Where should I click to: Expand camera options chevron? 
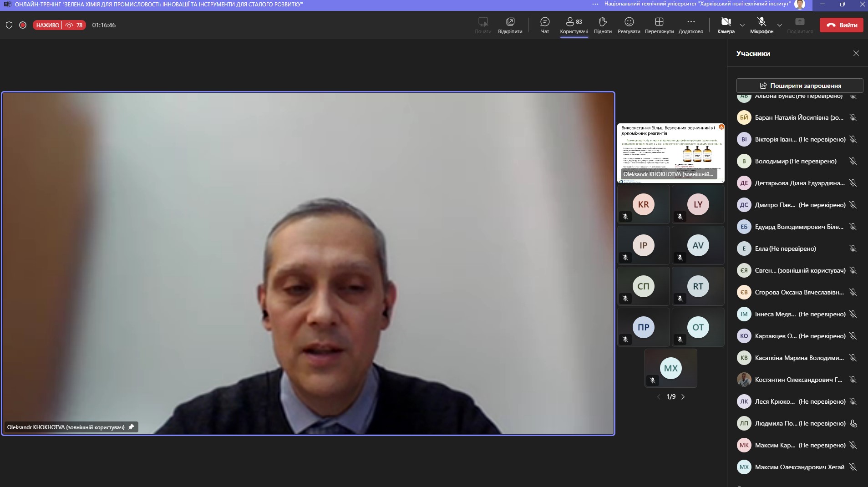pyautogui.click(x=742, y=25)
